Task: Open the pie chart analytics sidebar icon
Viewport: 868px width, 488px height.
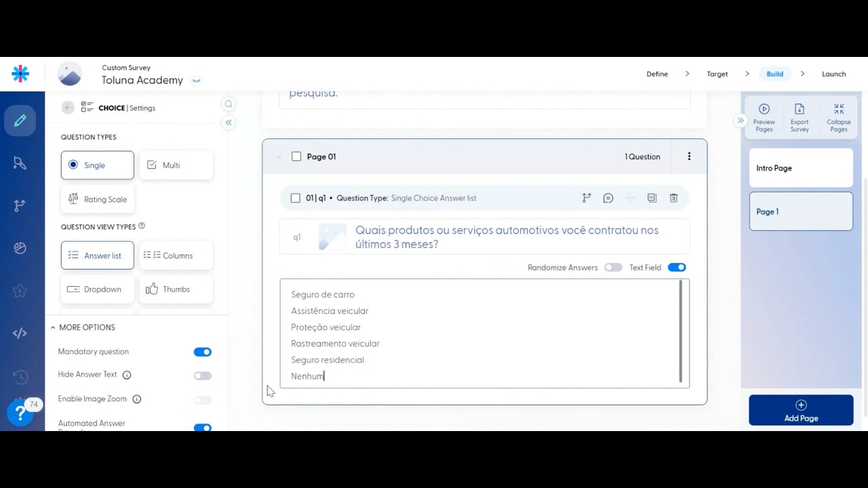Action: [x=20, y=248]
